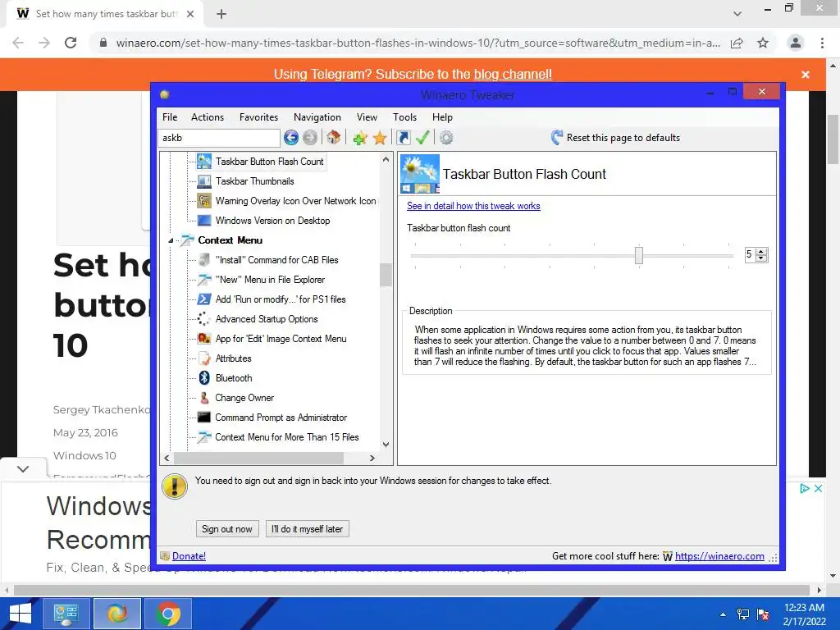Open the Help menu
Screen dimensions: 840x630
point(442,116)
